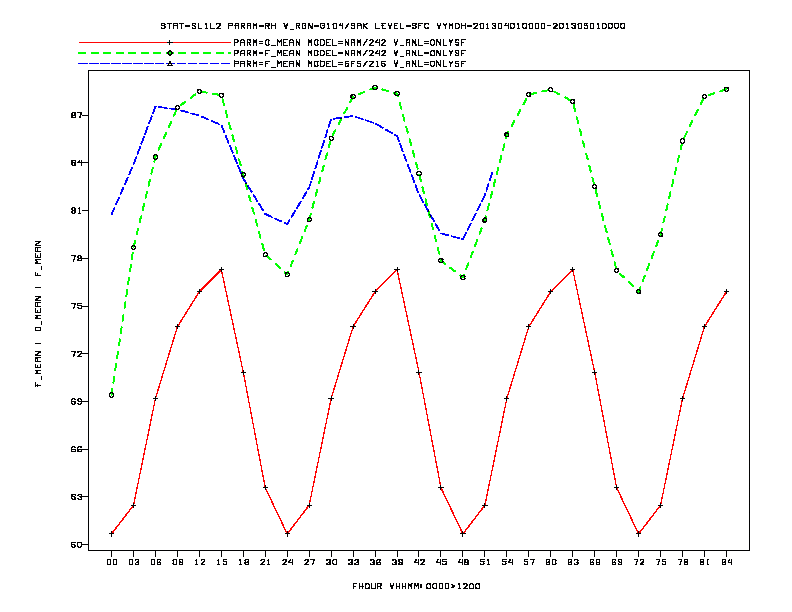This screenshot has width=792, height=612.
Task: Click the x-axis tick label 06
Action: 156,562
